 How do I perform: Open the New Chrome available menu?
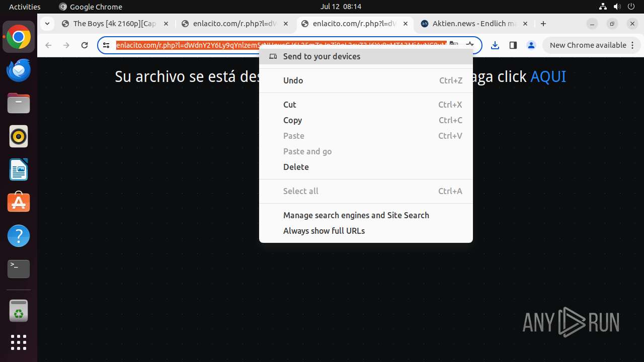click(592, 45)
